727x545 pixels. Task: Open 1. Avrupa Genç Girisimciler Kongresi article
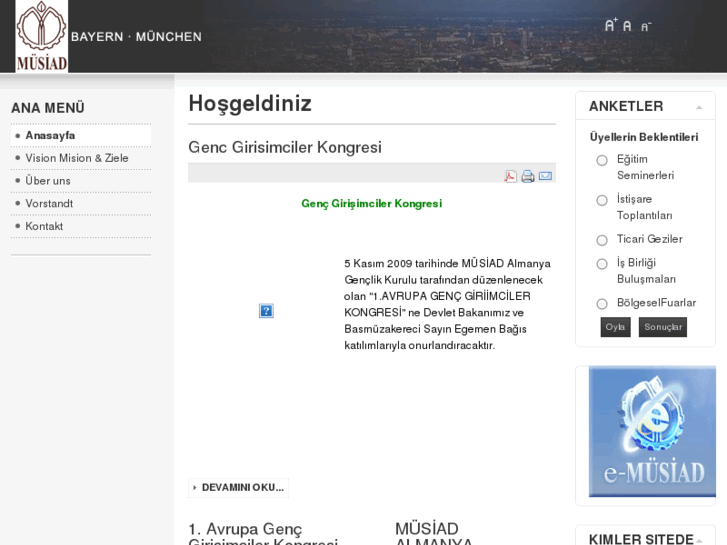(263, 533)
